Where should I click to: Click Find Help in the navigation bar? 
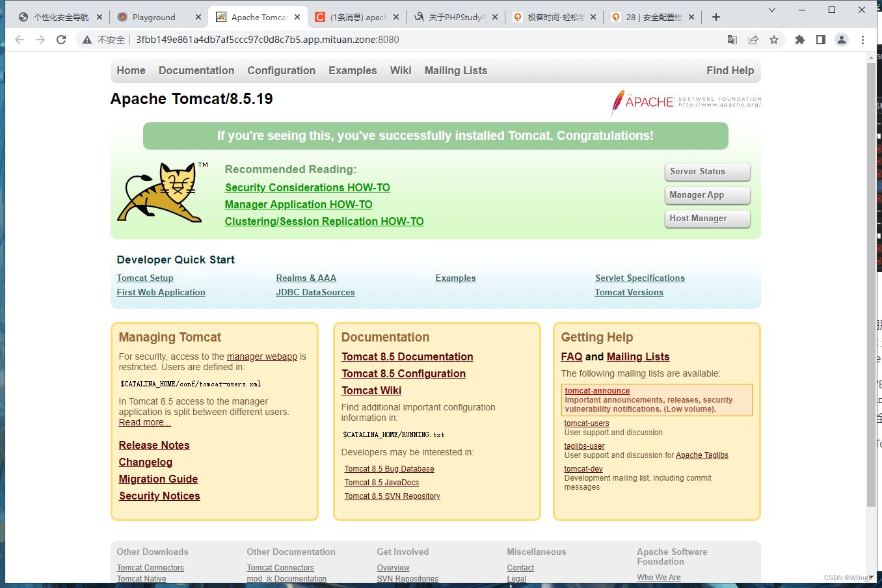tap(730, 70)
